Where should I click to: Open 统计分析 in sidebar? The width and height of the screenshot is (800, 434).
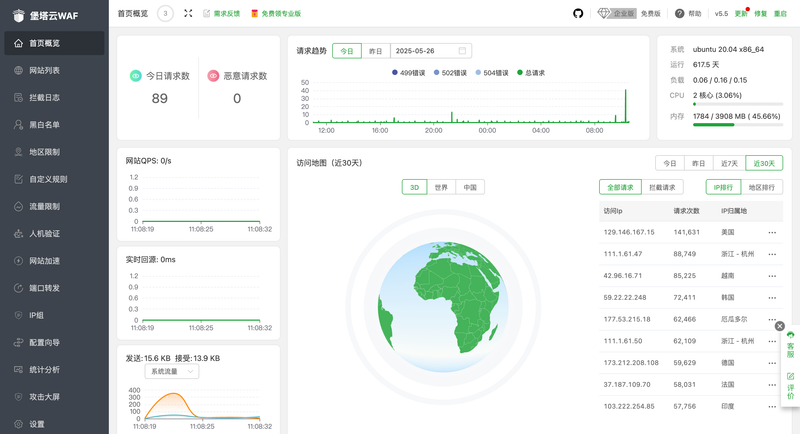point(54,370)
